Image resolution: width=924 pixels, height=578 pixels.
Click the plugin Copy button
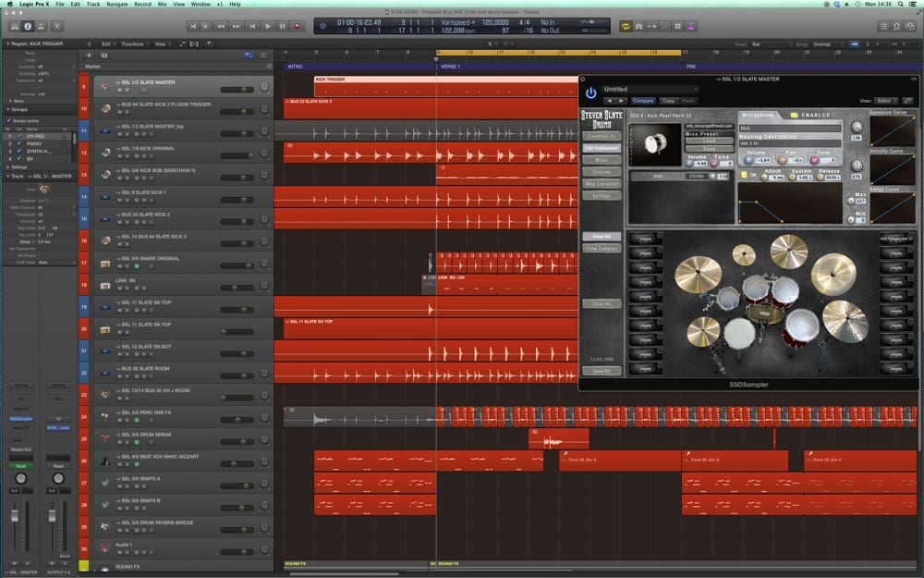(x=668, y=101)
